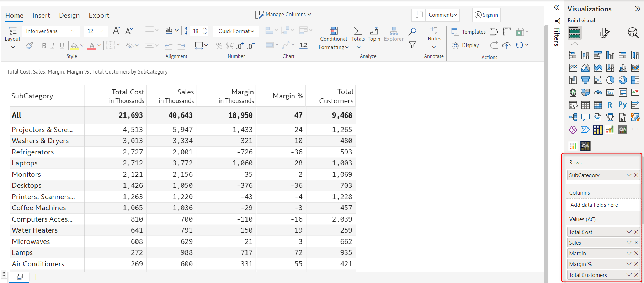Click the Totals sigma icon

tap(358, 31)
